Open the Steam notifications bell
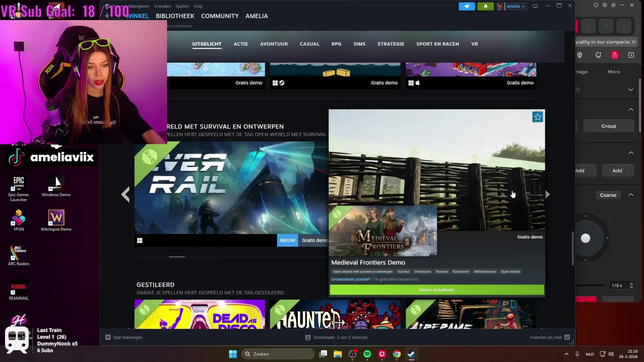644x362 pixels. pos(486,6)
